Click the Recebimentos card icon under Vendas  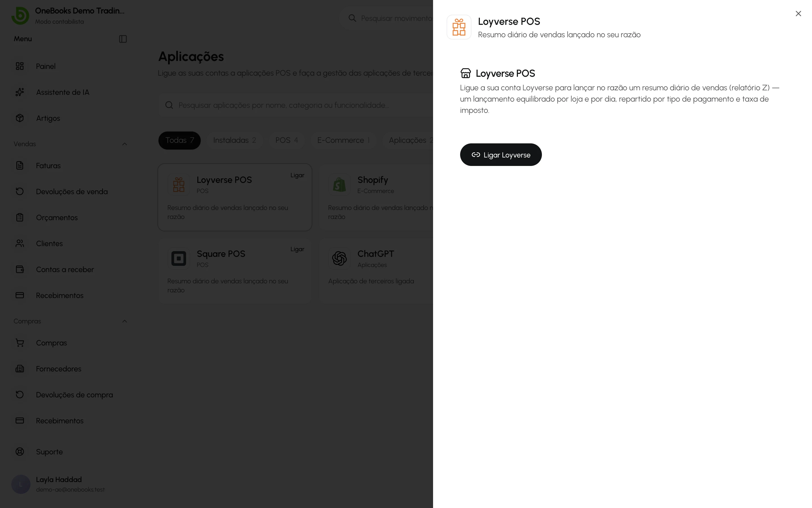click(x=20, y=295)
